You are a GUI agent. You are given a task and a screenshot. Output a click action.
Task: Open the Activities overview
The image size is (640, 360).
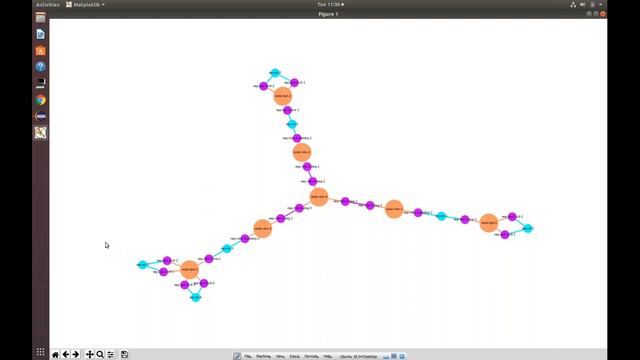tap(48, 4)
